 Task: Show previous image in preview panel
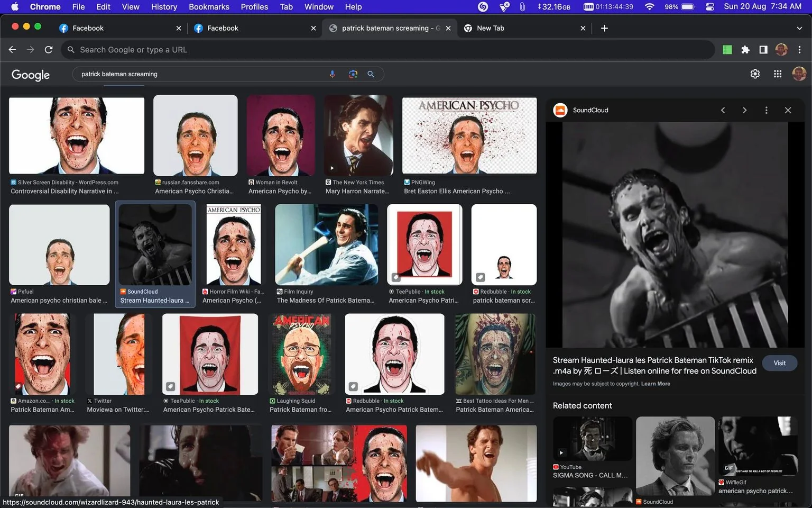pyautogui.click(x=723, y=110)
